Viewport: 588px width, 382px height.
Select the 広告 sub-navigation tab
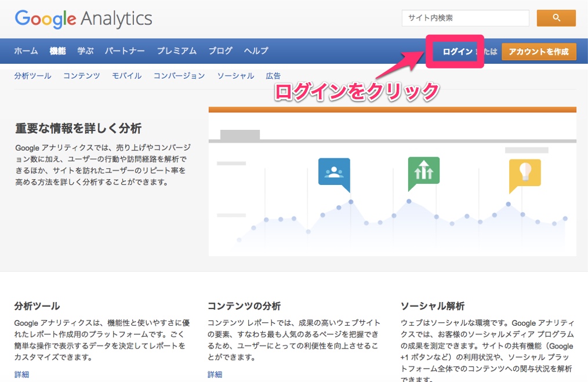(x=273, y=76)
